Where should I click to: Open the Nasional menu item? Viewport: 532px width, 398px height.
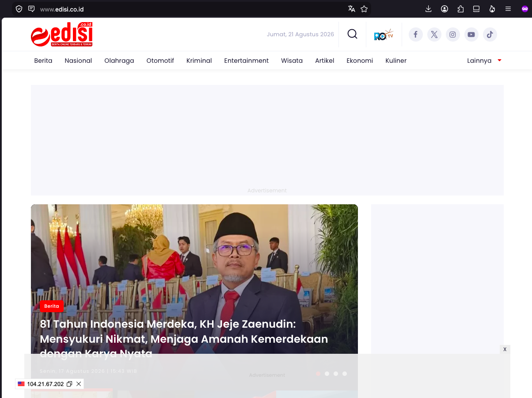coord(78,61)
